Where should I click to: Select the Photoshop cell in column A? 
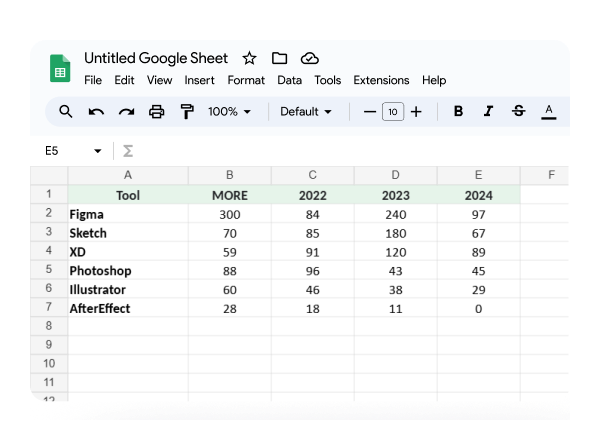point(128,271)
